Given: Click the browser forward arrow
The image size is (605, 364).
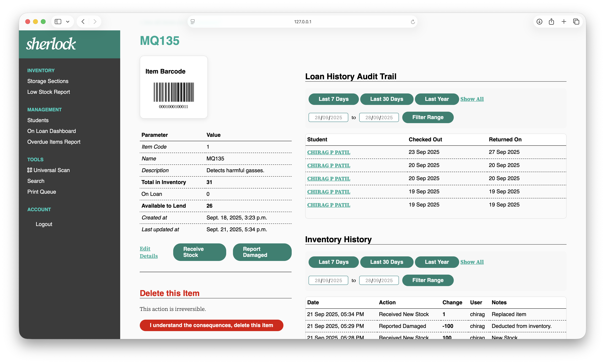Looking at the screenshot, I should pyautogui.click(x=95, y=22).
